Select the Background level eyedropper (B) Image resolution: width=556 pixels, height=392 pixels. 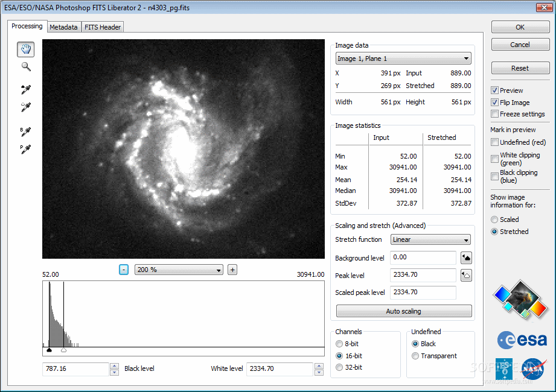click(x=25, y=131)
